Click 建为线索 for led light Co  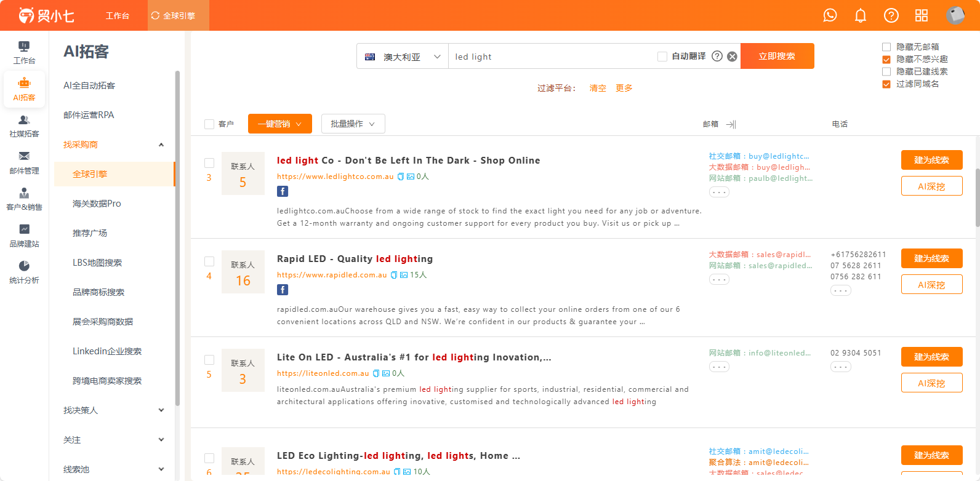click(932, 160)
